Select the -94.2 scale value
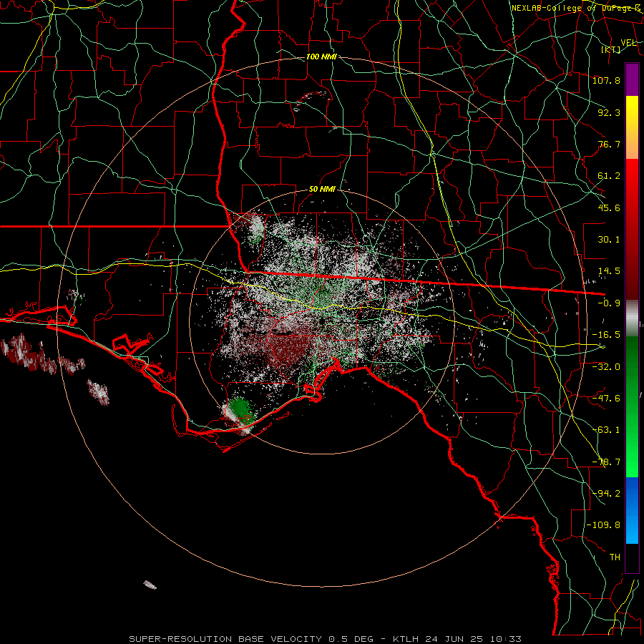 tap(606, 494)
